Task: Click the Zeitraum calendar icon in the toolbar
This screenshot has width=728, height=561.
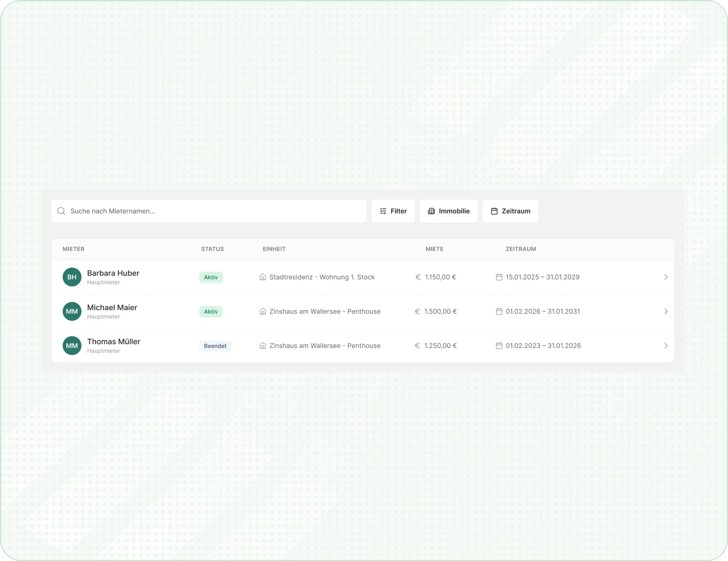Action: click(494, 211)
